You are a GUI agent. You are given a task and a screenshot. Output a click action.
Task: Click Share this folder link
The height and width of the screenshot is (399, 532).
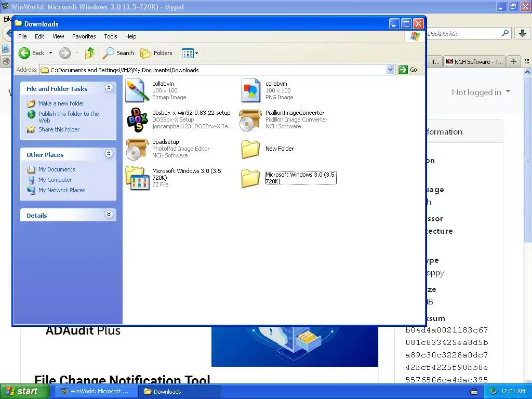pos(59,129)
